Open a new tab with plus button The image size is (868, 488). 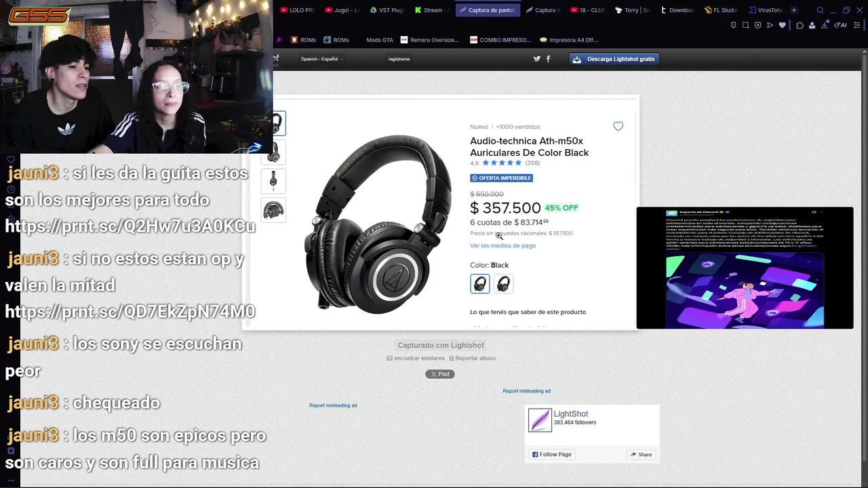(x=793, y=10)
